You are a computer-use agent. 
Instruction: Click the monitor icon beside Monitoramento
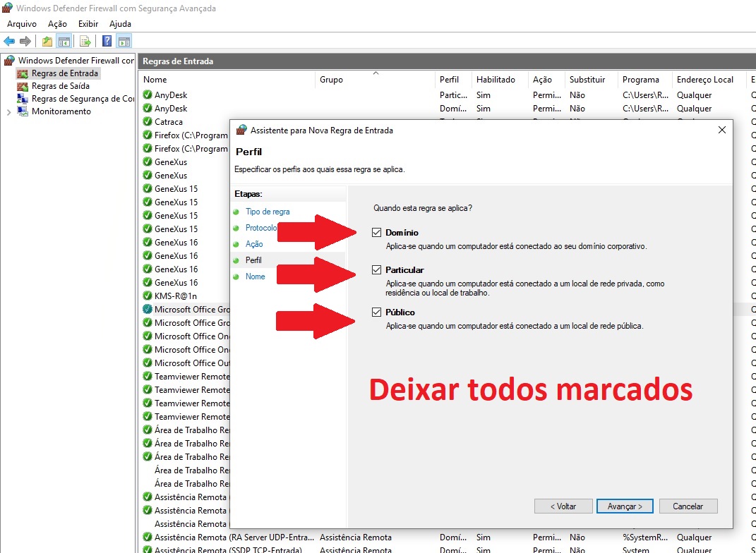[x=23, y=111]
